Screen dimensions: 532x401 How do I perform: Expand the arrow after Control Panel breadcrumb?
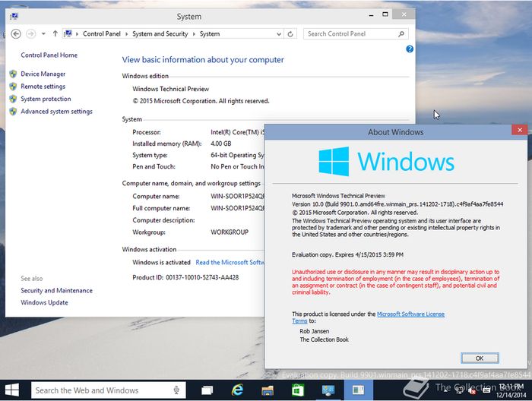[x=128, y=33]
